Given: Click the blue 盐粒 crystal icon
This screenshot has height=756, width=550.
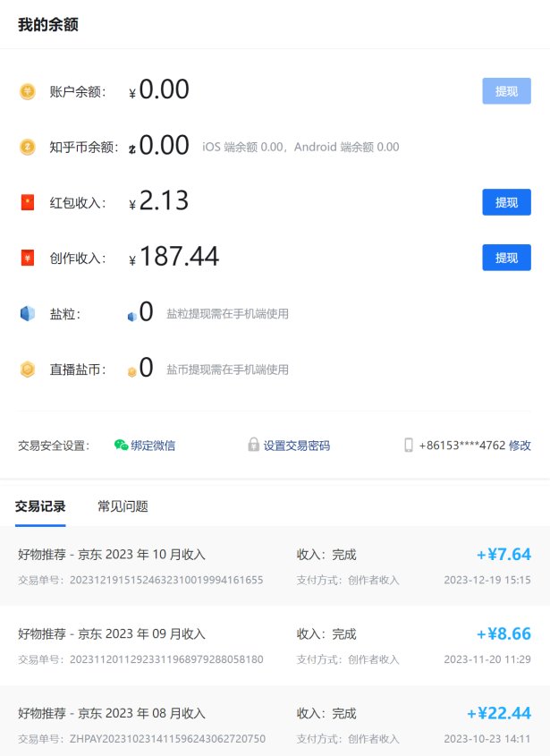Looking at the screenshot, I should 28,313.
